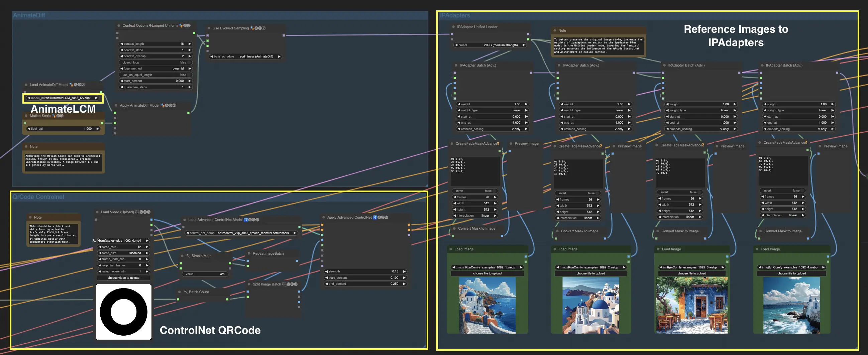Click the fade mask text box starting 0:(1.0)

475,171
